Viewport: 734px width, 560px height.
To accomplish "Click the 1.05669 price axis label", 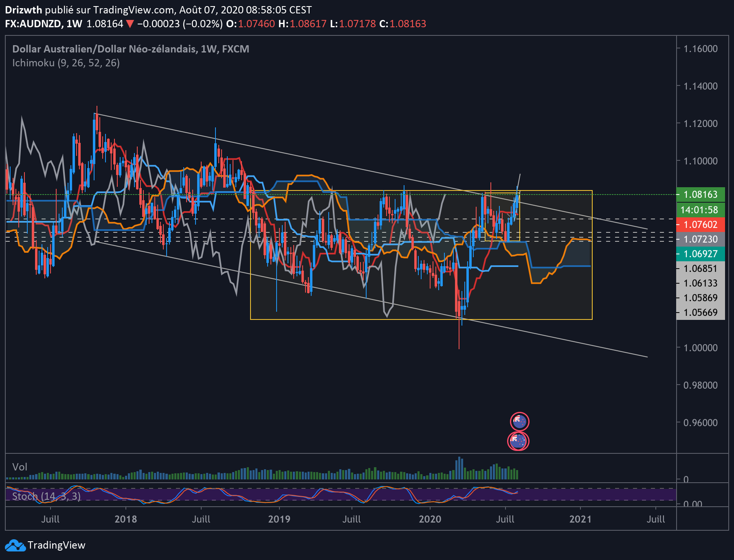I will (x=701, y=313).
